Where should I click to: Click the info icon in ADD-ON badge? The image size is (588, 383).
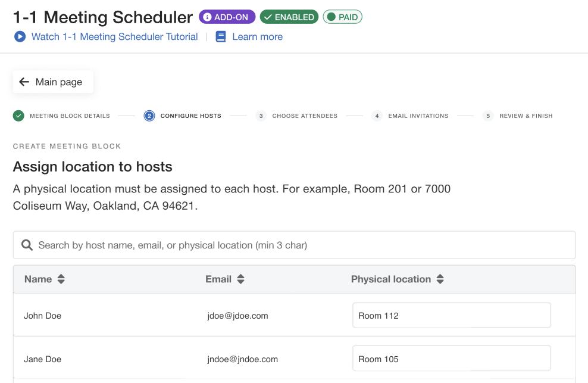(x=207, y=17)
